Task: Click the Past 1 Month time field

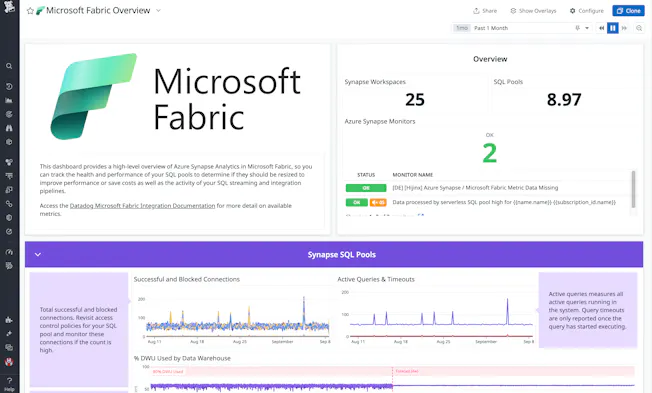Action: pyautogui.click(x=522, y=28)
